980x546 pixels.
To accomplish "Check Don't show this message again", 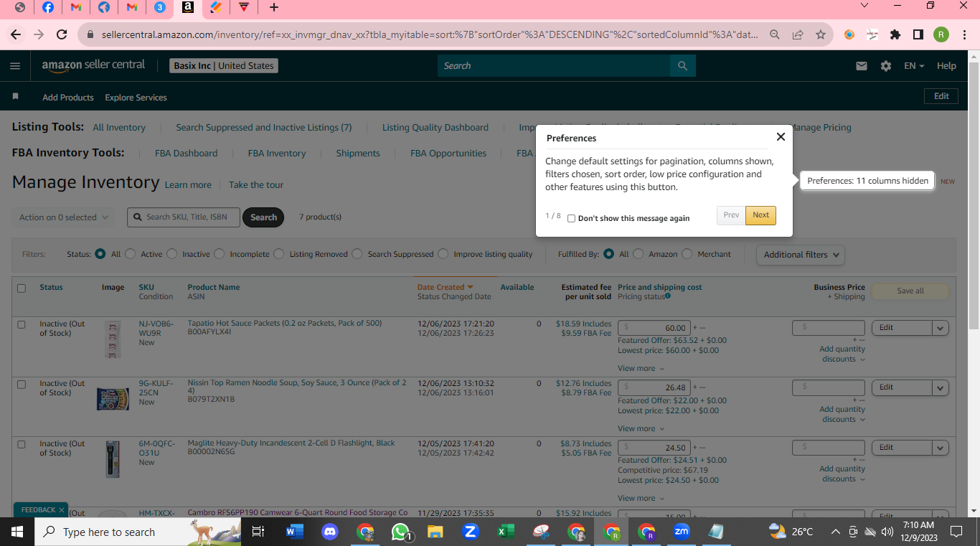I will (571, 218).
